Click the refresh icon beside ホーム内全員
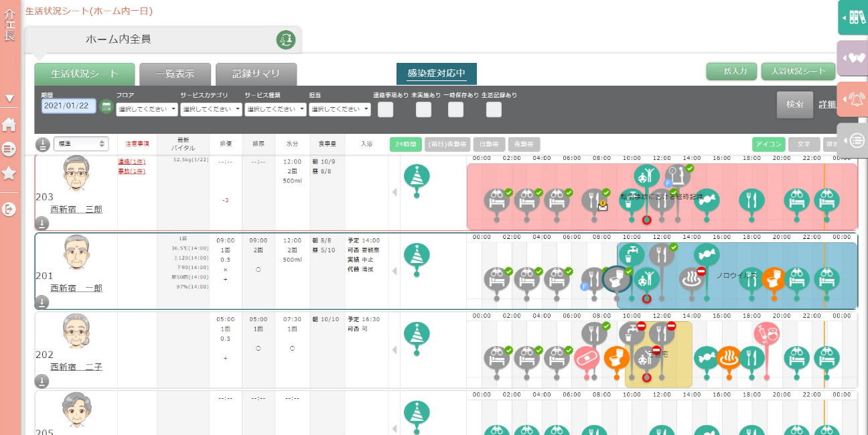868x435 pixels. click(x=286, y=40)
